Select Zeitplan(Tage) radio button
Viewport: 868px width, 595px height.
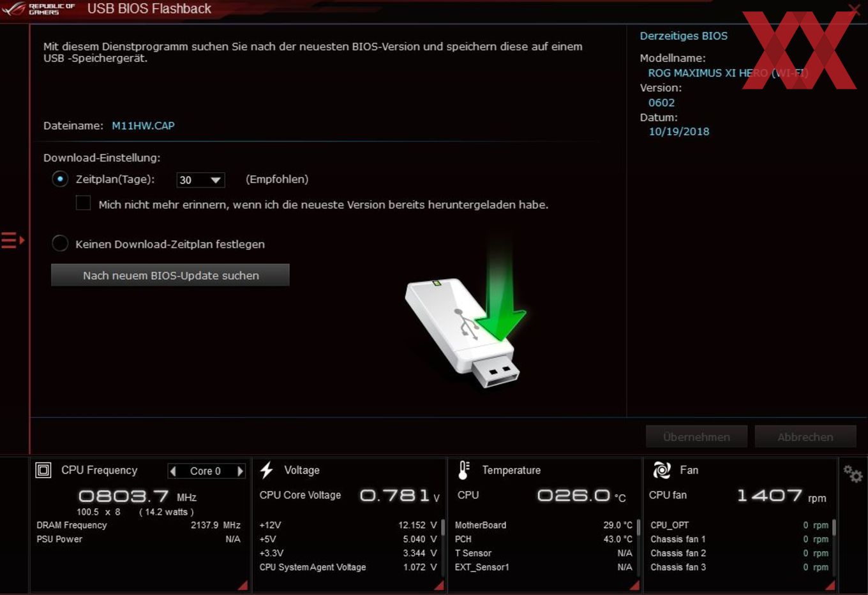[60, 179]
